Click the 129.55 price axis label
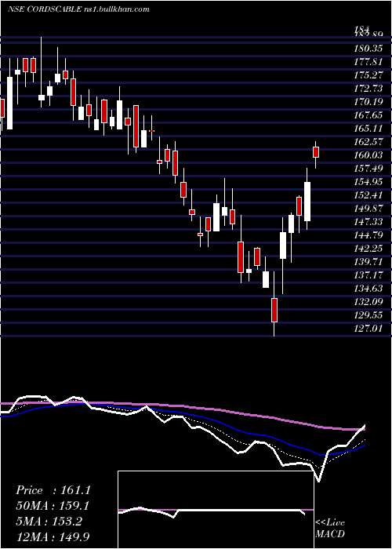The image size is (392, 549). click(x=368, y=315)
